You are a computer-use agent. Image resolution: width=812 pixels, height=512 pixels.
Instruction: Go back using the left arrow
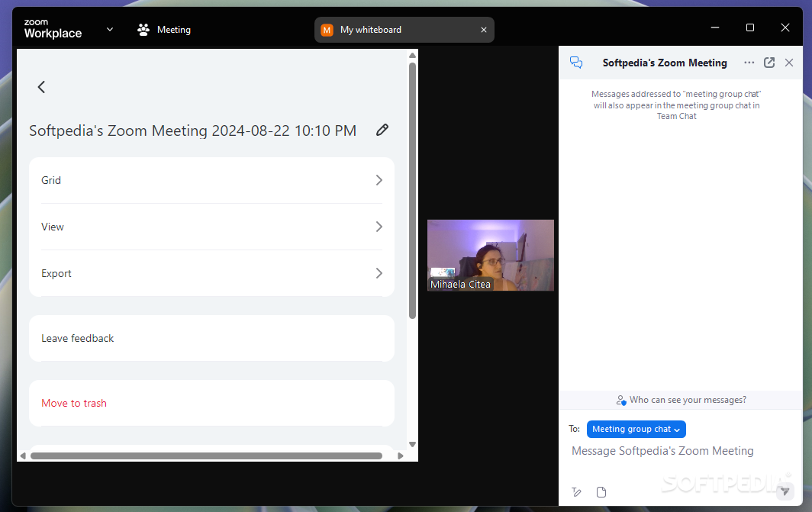41,87
